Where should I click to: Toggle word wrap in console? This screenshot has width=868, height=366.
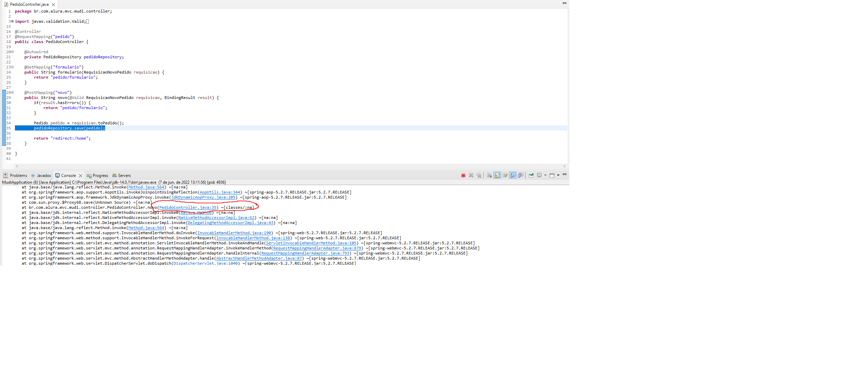pos(505,175)
